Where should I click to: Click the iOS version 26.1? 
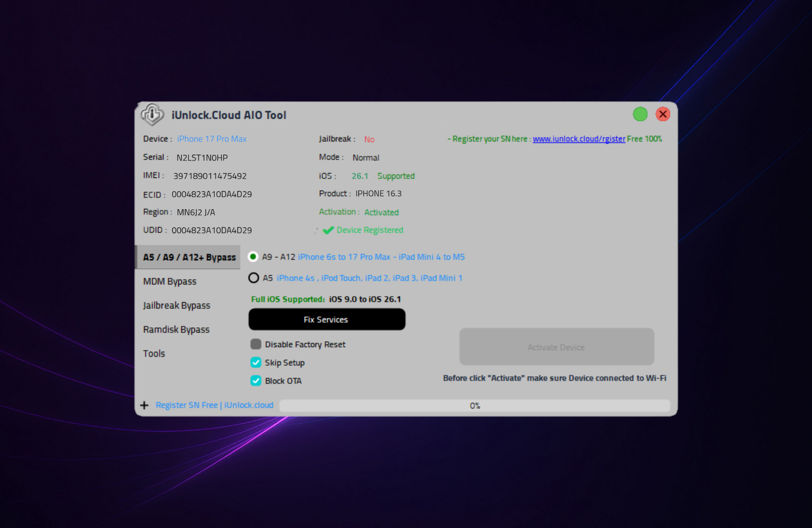click(x=360, y=176)
